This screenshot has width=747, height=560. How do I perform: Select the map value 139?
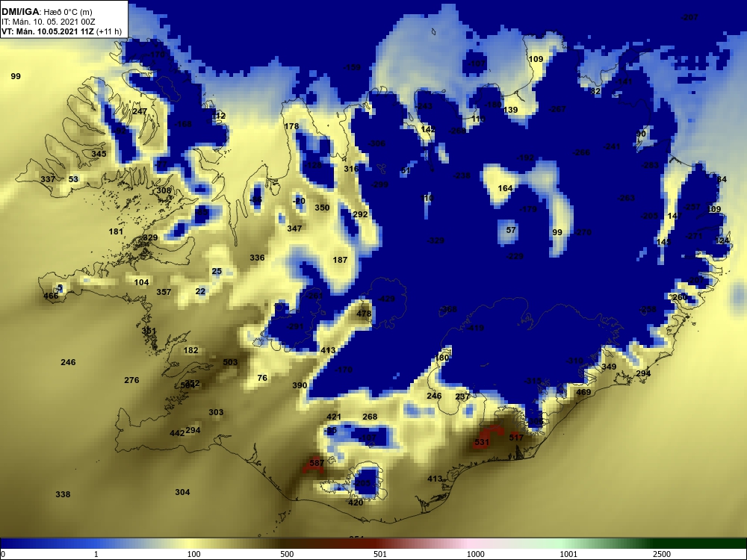510,110
